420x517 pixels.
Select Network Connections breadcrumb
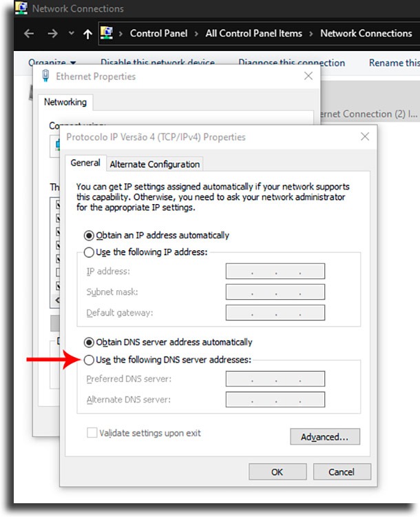[x=366, y=33]
